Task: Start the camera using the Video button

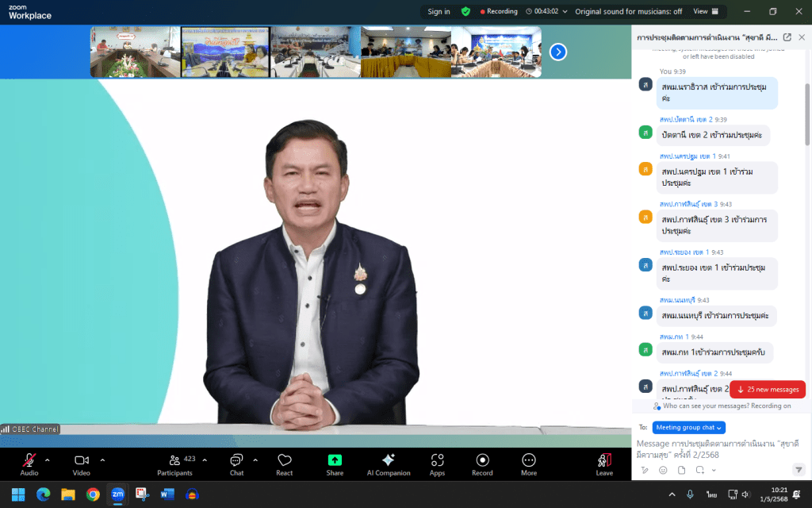Action: pos(82,464)
